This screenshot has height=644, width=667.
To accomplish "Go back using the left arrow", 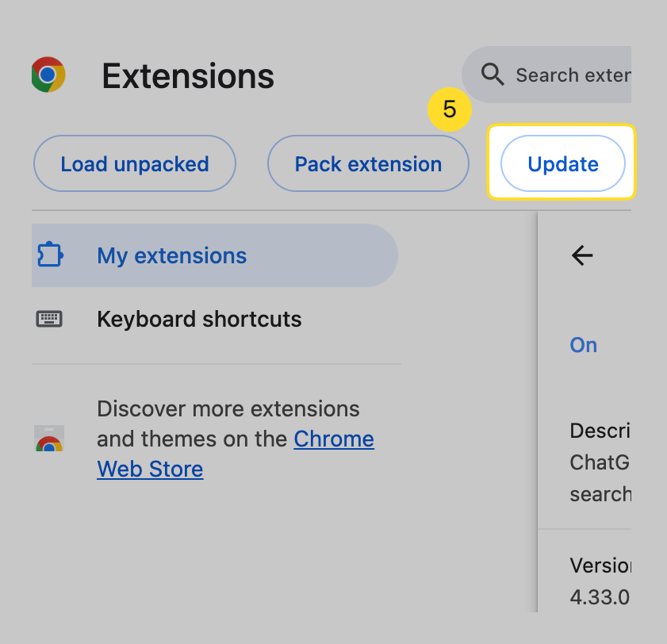I will pos(582,255).
